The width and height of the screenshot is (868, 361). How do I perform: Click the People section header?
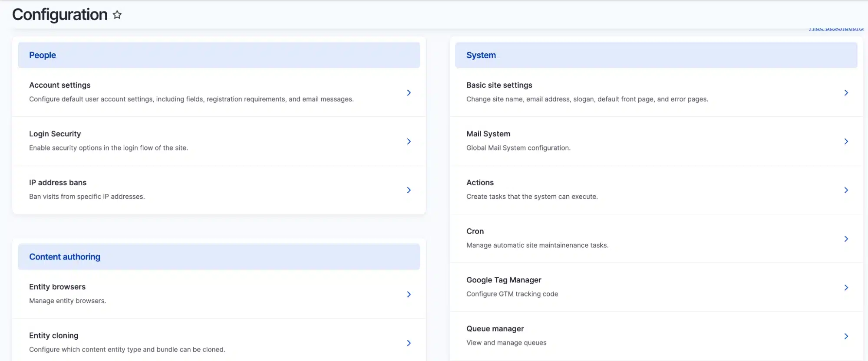(x=219, y=55)
